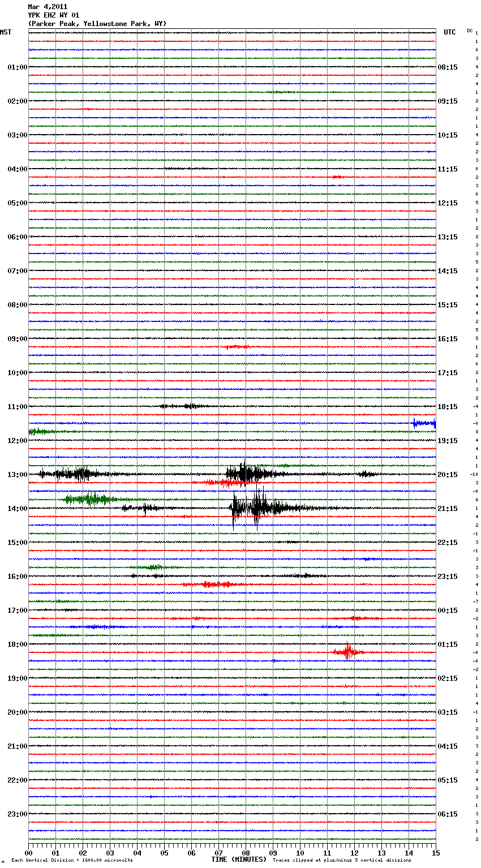Choose the 17:15 UTC time label

(x=448, y=373)
